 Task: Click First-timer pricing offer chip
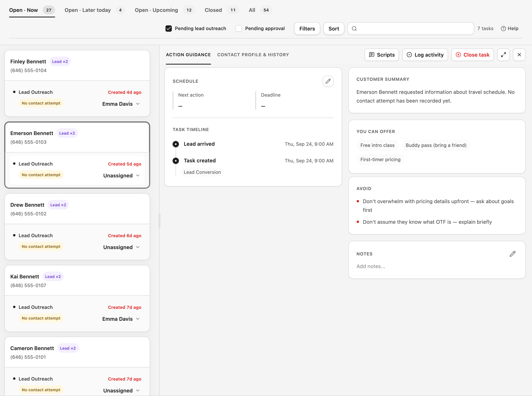(380, 160)
